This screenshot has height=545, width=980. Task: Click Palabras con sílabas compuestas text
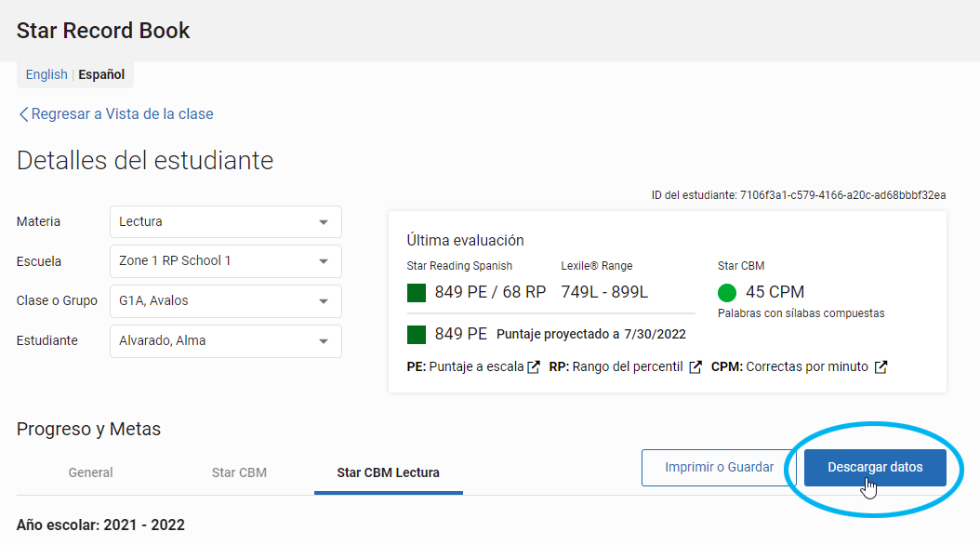(x=801, y=313)
